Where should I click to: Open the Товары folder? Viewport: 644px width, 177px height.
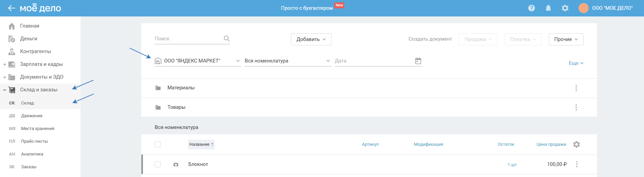(x=176, y=107)
